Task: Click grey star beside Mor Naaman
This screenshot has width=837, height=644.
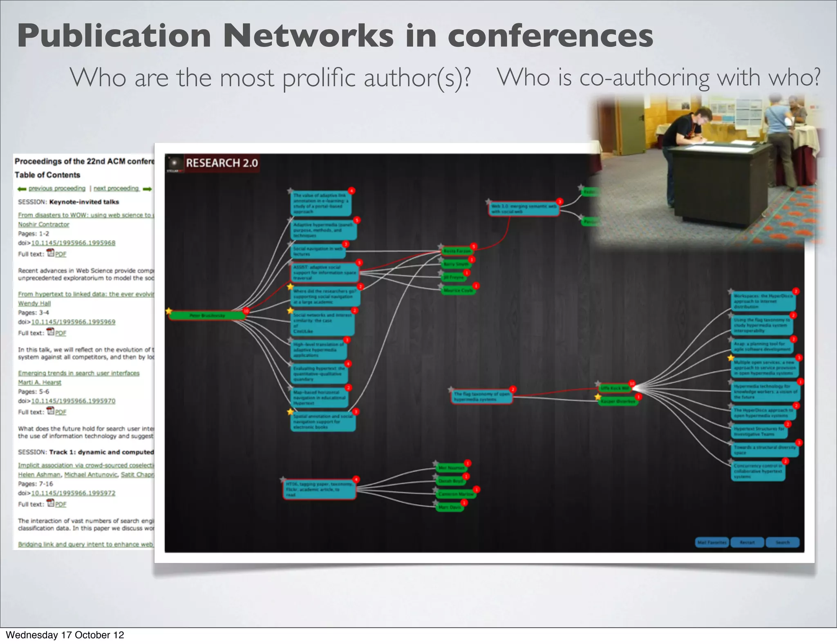Action: [436, 464]
